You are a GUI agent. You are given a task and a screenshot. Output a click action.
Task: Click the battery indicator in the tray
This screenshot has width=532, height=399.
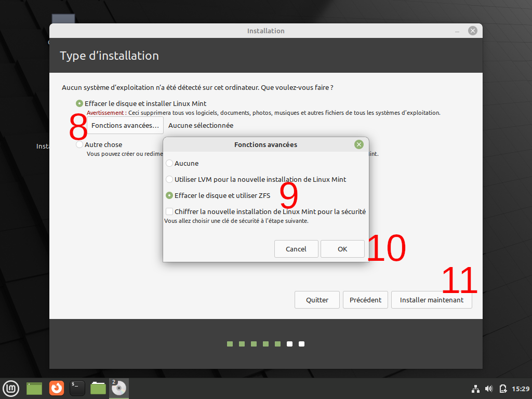pyautogui.click(x=503, y=388)
